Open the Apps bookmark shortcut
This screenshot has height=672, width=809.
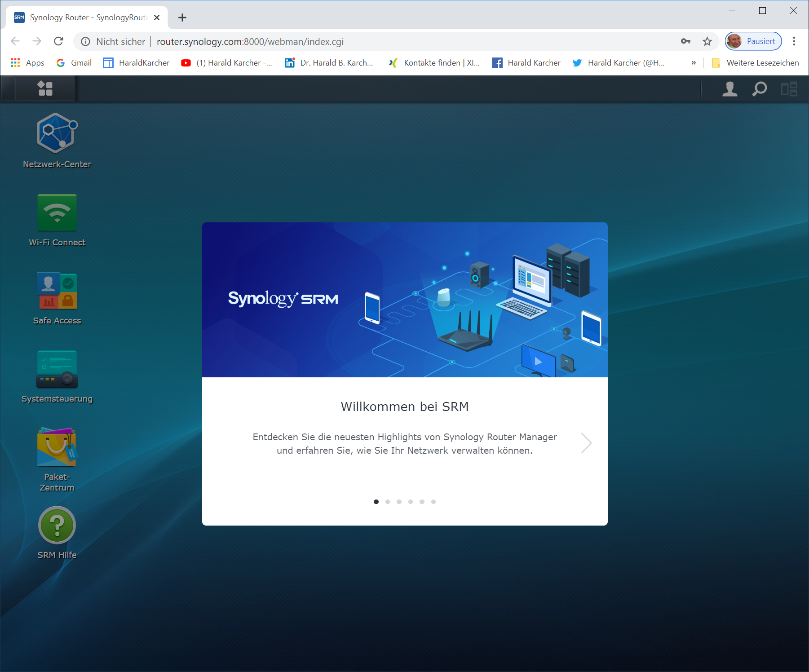[x=27, y=63]
